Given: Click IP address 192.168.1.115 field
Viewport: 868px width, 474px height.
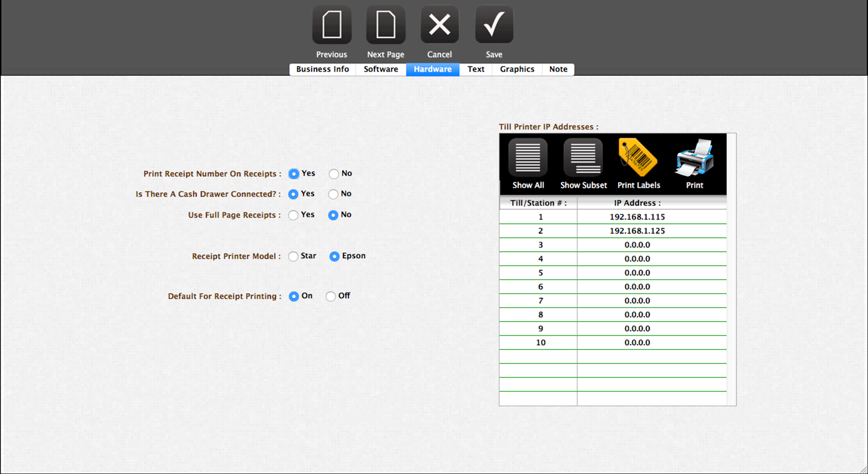Looking at the screenshot, I should tap(637, 217).
